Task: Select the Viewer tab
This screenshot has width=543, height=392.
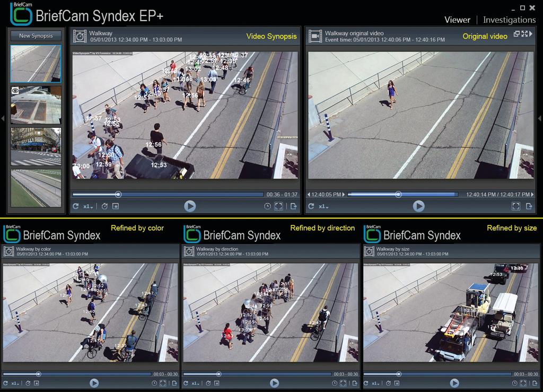Action: pos(457,20)
